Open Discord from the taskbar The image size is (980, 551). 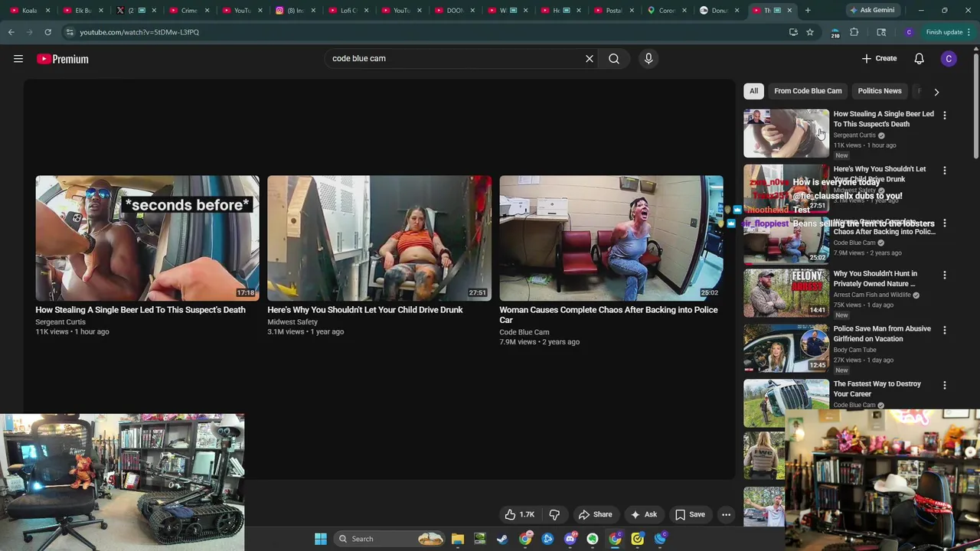[570, 539]
